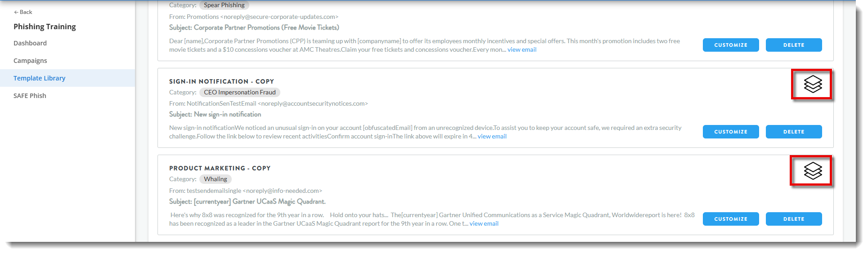This screenshot has height=254, width=868.
Task: Delete the Product Marketing - Copy template
Action: pyautogui.click(x=793, y=219)
